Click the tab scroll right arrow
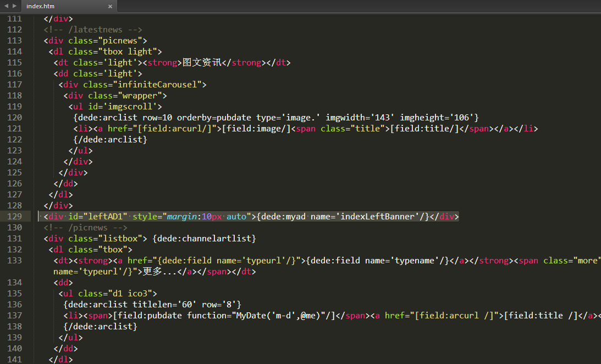 pos(14,5)
